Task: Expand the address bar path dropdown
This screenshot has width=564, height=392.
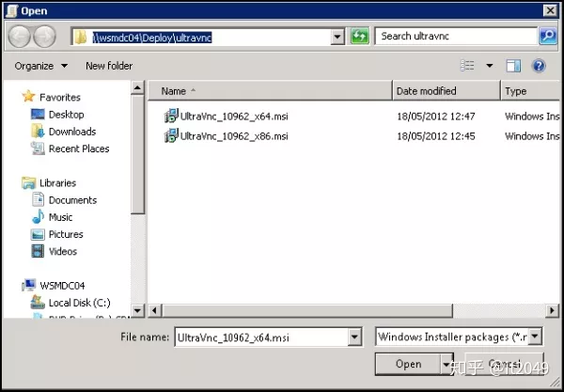Action: tap(338, 37)
